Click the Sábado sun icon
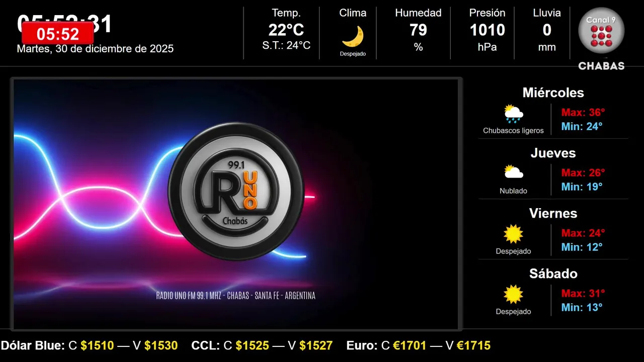 [514, 294]
